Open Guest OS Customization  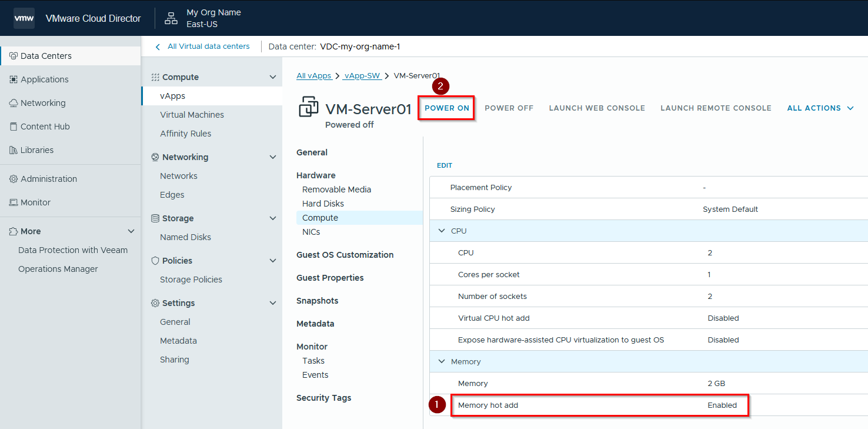(345, 255)
